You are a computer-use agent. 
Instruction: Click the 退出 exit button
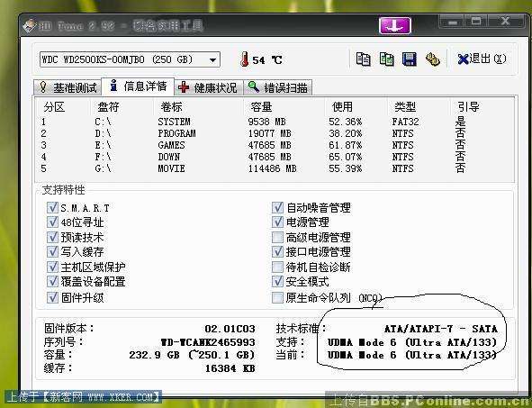pos(482,59)
